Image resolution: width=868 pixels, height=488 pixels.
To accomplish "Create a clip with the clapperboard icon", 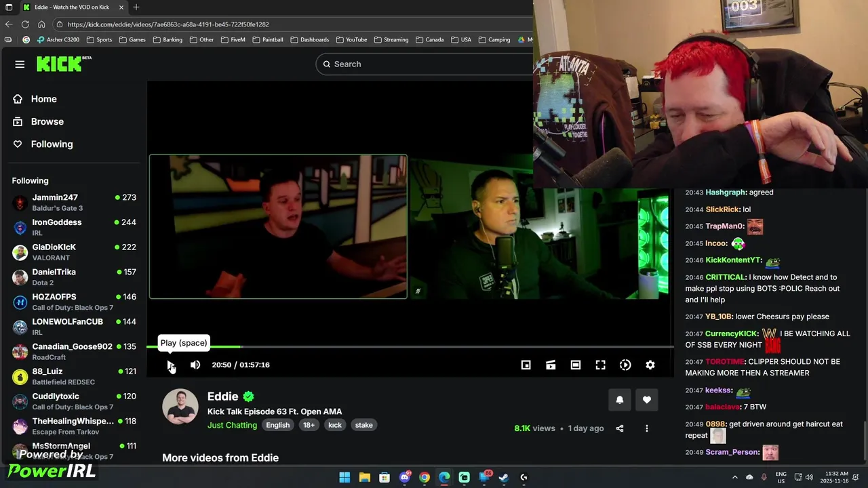I will (551, 365).
